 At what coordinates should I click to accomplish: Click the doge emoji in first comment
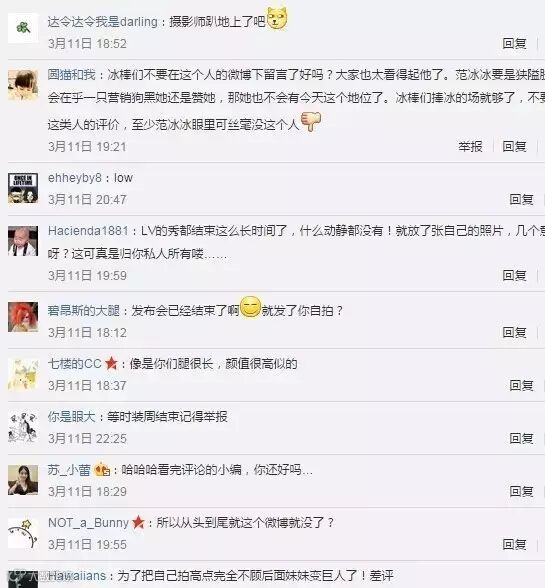pyautogui.click(x=277, y=18)
